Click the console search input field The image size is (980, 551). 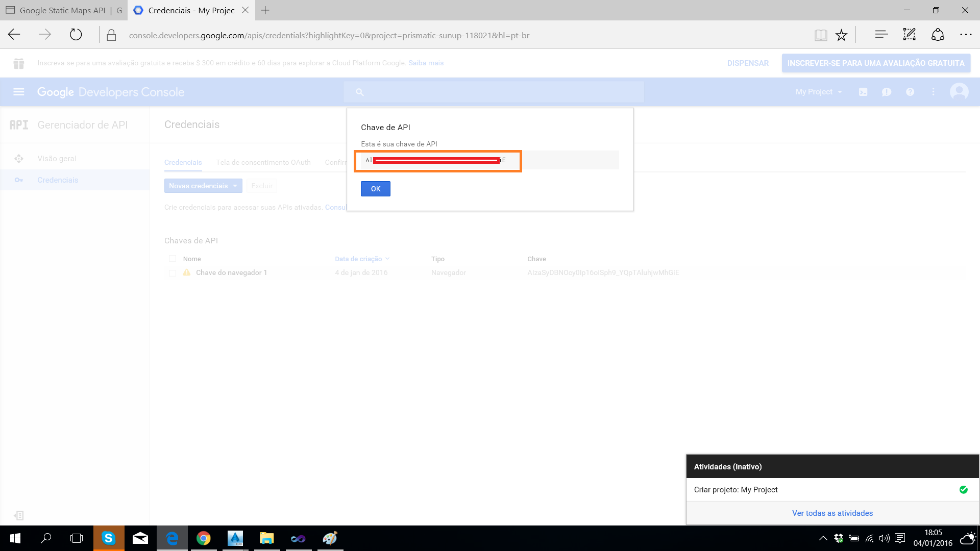point(494,92)
